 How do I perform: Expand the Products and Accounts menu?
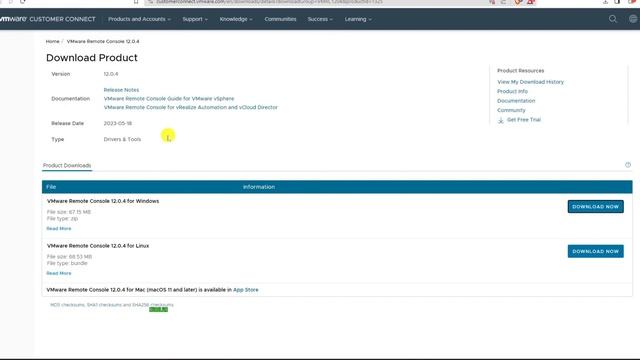[x=139, y=19]
